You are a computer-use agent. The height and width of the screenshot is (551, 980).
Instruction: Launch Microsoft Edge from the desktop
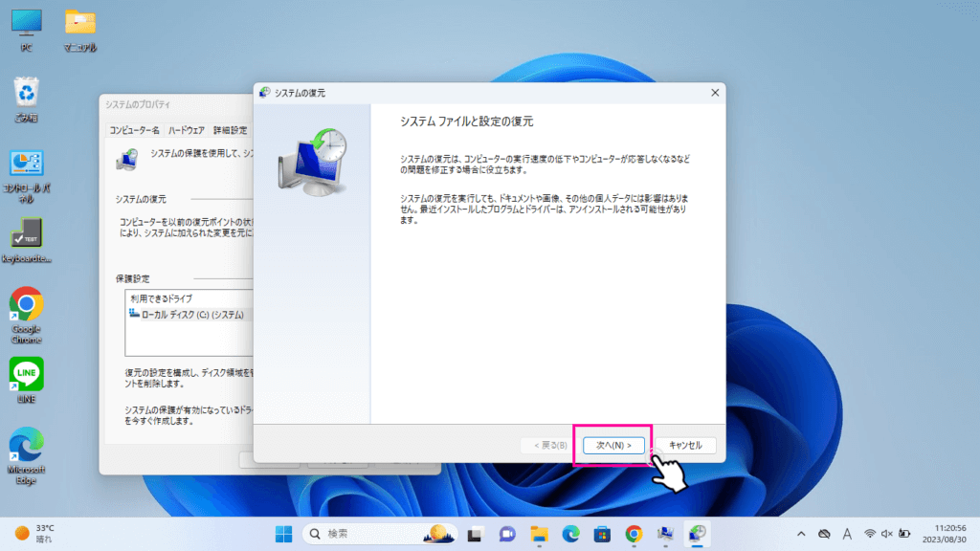pyautogui.click(x=27, y=452)
